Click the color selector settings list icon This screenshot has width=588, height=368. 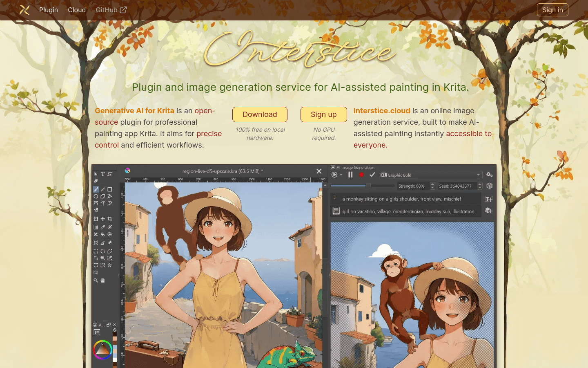click(97, 332)
